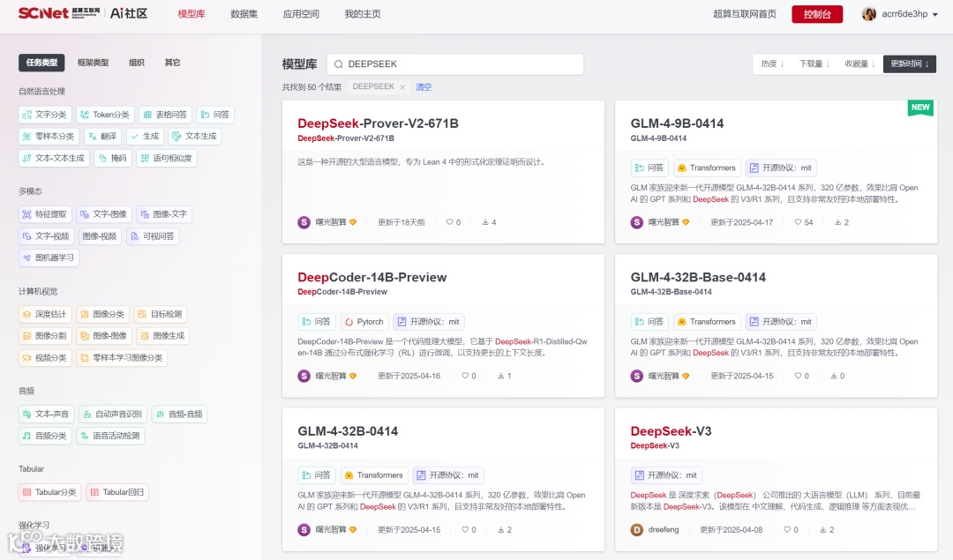The width and height of the screenshot is (953, 560).
Task: Click the 零样本学习图像分类 icon
Action: click(85, 358)
